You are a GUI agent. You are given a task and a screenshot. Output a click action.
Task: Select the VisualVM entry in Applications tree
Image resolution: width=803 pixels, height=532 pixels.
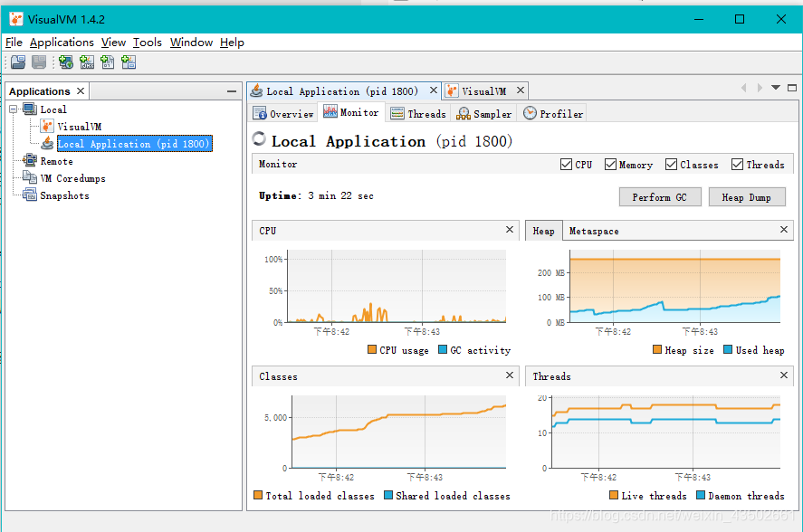[x=80, y=127]
